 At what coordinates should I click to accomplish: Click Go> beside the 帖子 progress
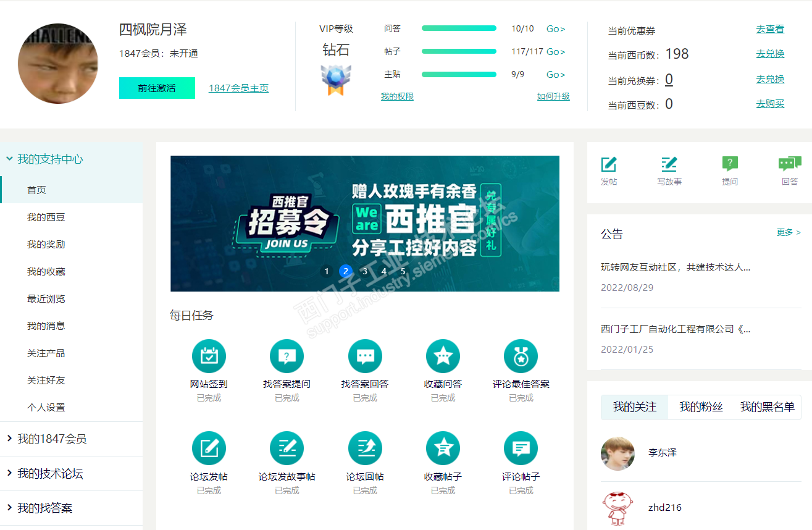[x=556, y=52]
